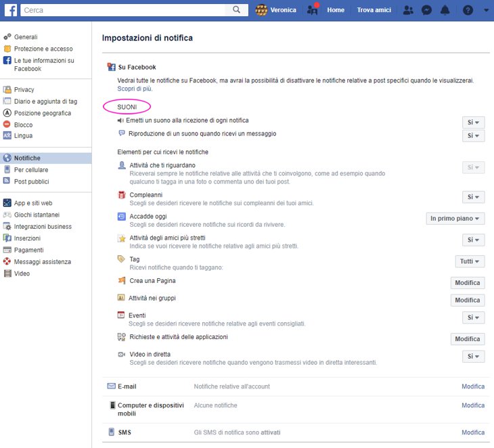Open the Eventi Sì dropdown
This screenshot has height=448, width=494.
tap(473, 317)
